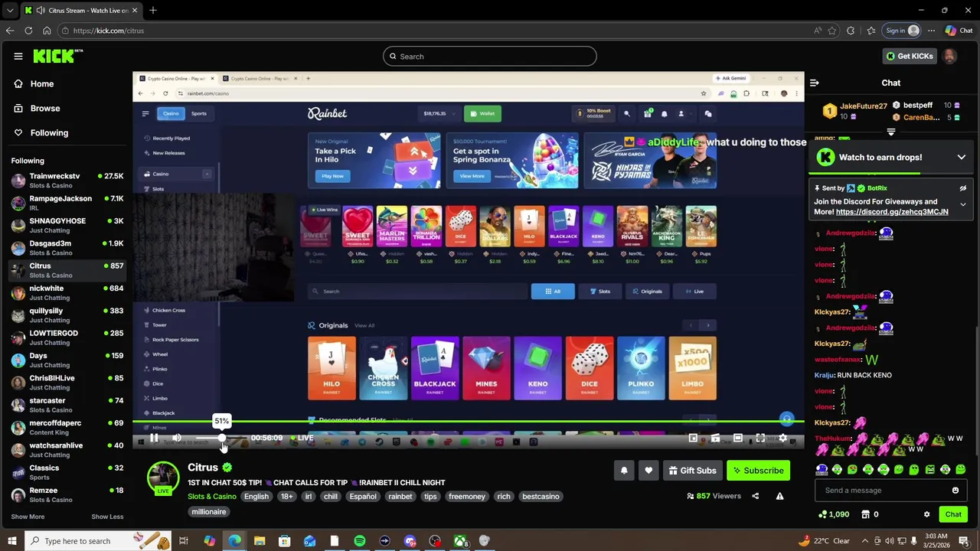Select the English tag
This screenshot has width=980, height=551.
256,496
